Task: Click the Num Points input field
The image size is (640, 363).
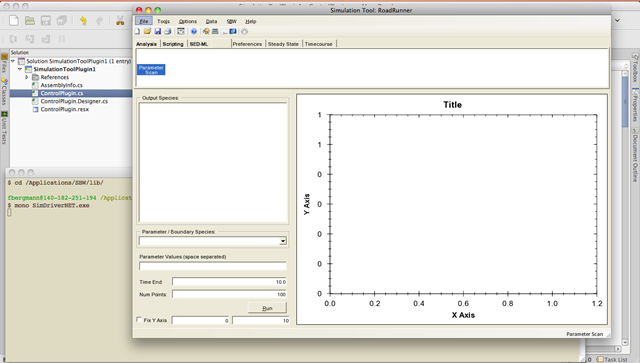Action: 229,294
